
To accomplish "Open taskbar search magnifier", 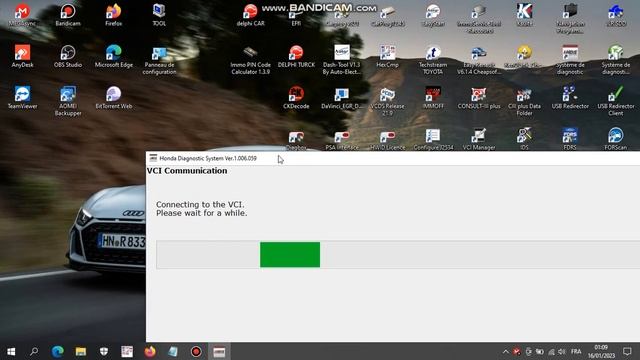I will [x=34, y=351].
